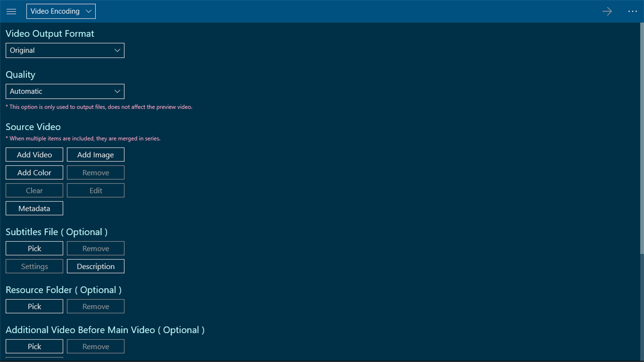The height and width of the screenshot is (362, 644).
Task: Click the Edit button for source video
Action: pos(96,190)
